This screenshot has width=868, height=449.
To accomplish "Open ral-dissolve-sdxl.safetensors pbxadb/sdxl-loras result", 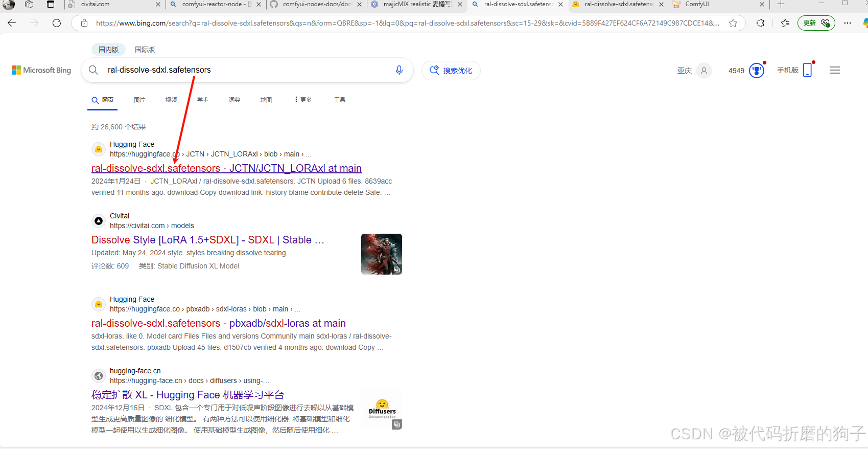I will click(x=219, y=323).
